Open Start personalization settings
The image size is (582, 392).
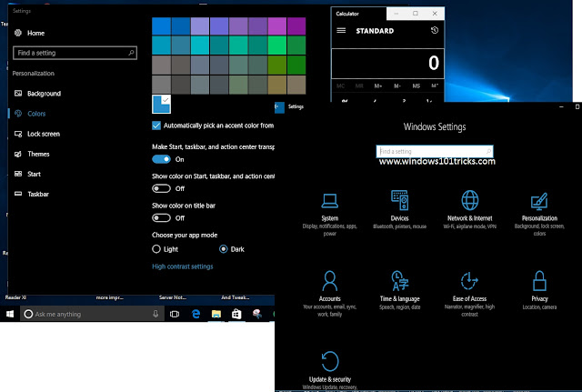pyautogui.click(x=27, y=174)
